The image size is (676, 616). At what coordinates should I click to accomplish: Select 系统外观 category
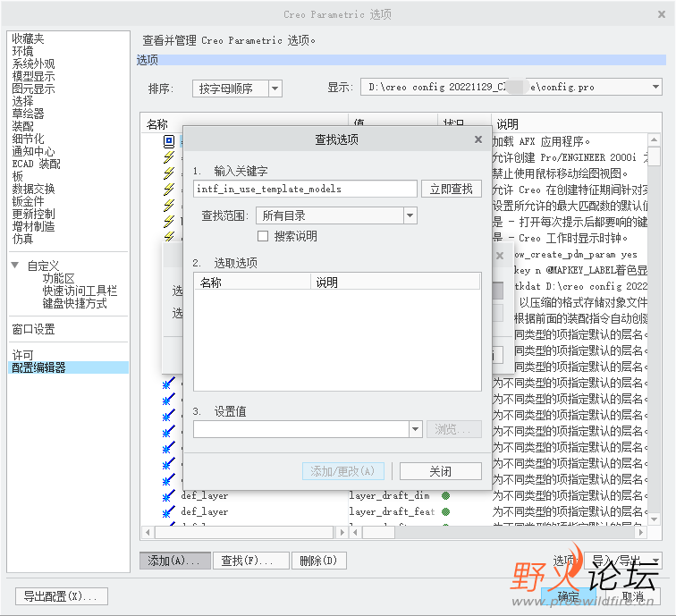click(33, 63)
